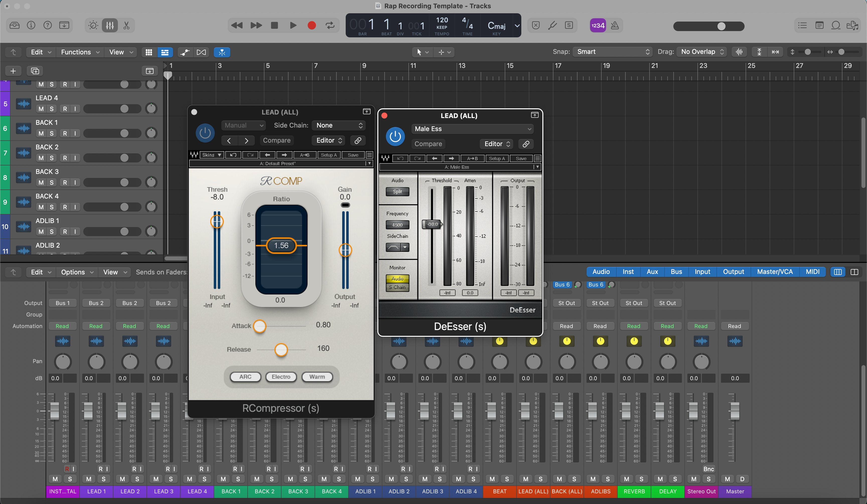Click the metronome icon in the control bar
Image resolution: width=867 pixels, height=504 pixels.
[615, 25]
